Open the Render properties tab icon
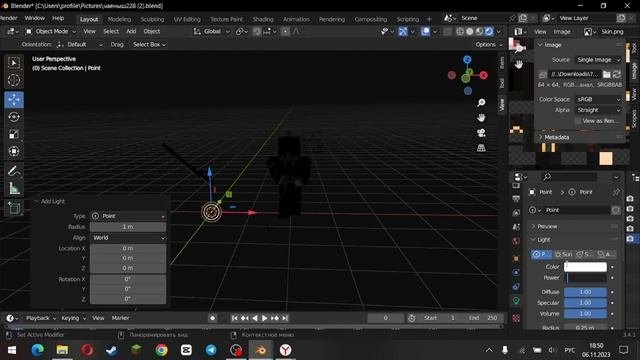This screenshot has height=360, width=640. pyautogui.click(x=516, y=186)
